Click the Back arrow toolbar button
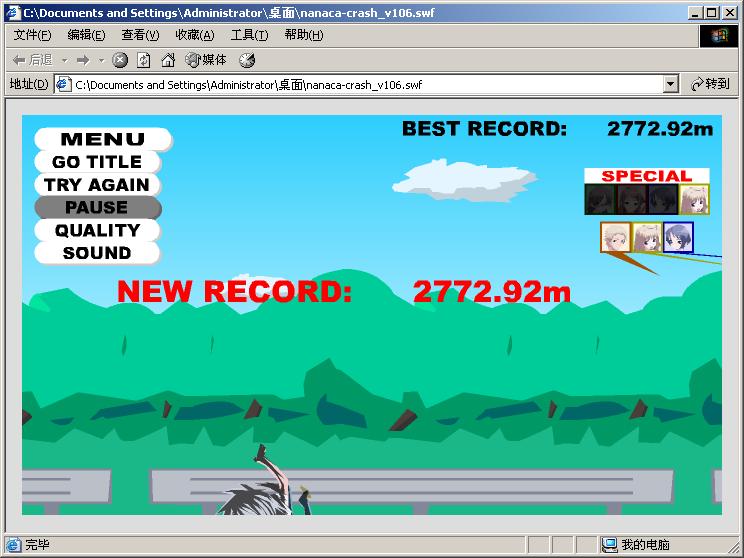 tap(32, 60)
